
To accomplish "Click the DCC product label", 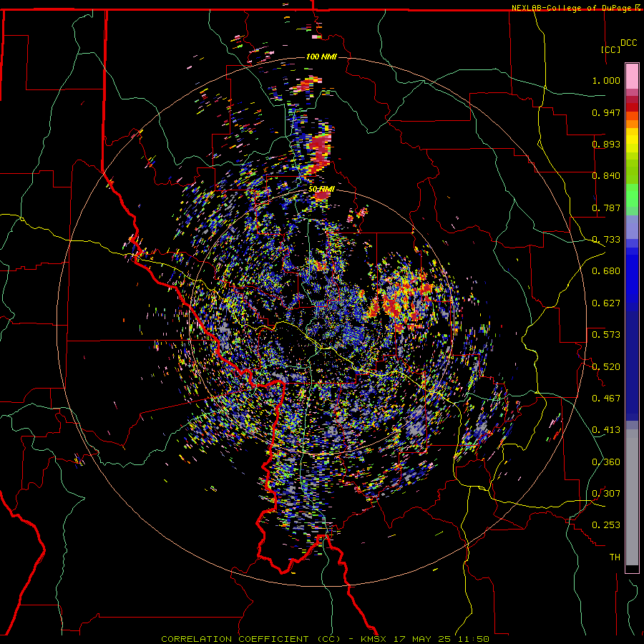I will click(628, 43).
